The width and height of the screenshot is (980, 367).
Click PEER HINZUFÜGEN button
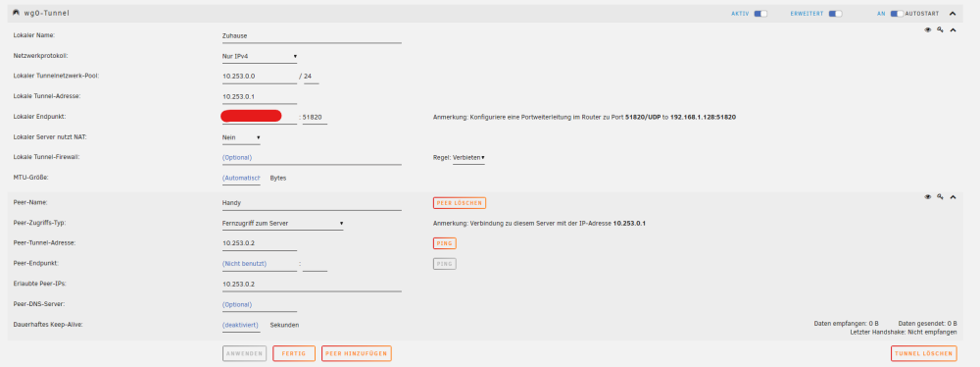357,354
